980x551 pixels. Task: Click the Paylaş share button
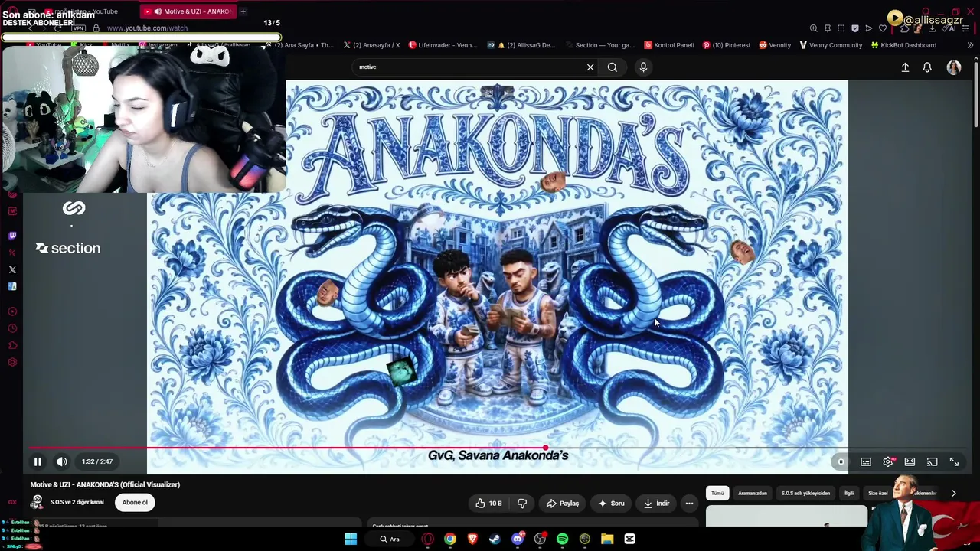coord(562,503)
